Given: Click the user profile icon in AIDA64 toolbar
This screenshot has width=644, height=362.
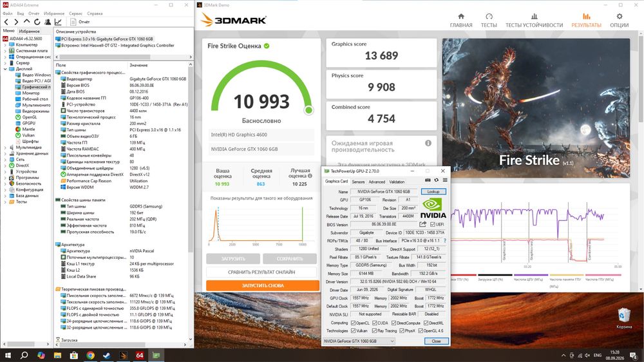Looking at the screenshot, I should click(x=48, y=22).
